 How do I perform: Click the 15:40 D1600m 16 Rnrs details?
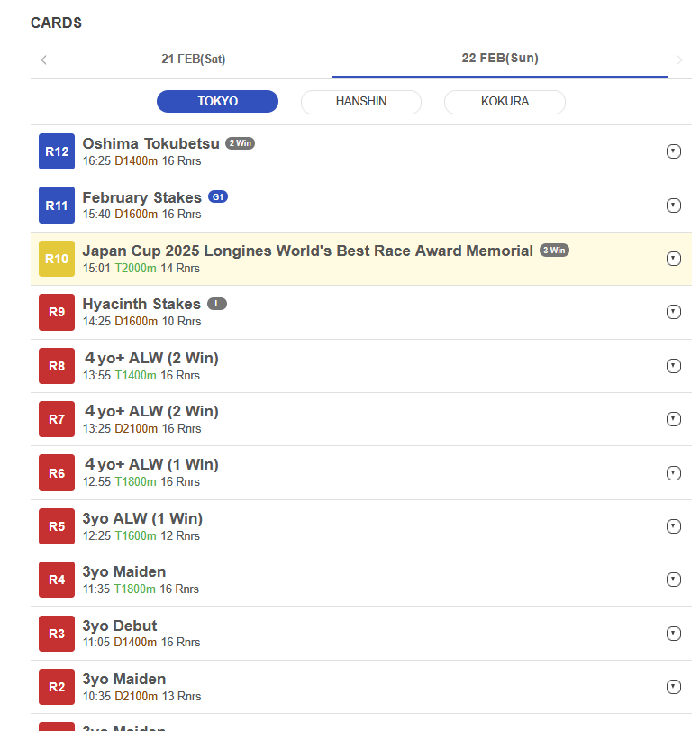pyautogui.click(x=141, y=214)
